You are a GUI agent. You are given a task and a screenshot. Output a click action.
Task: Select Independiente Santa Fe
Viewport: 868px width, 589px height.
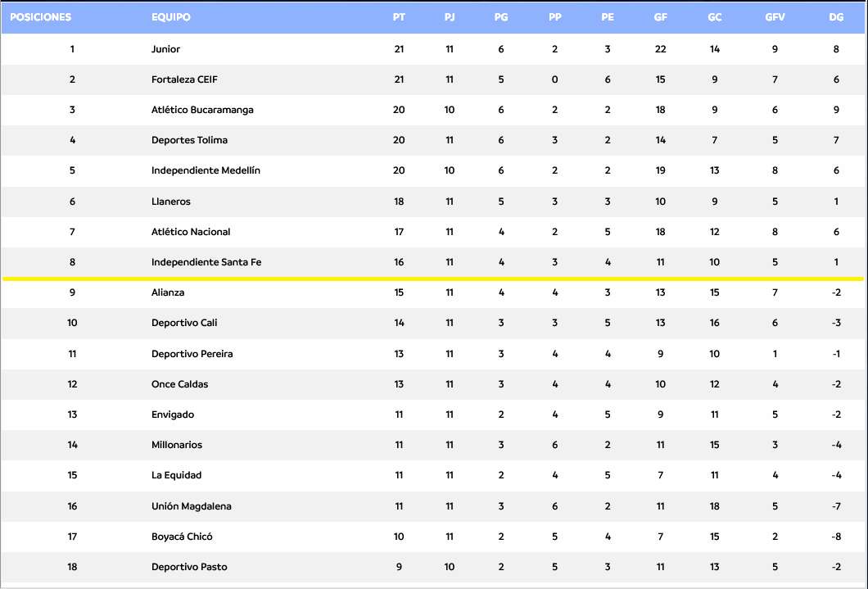pos(206,262)
